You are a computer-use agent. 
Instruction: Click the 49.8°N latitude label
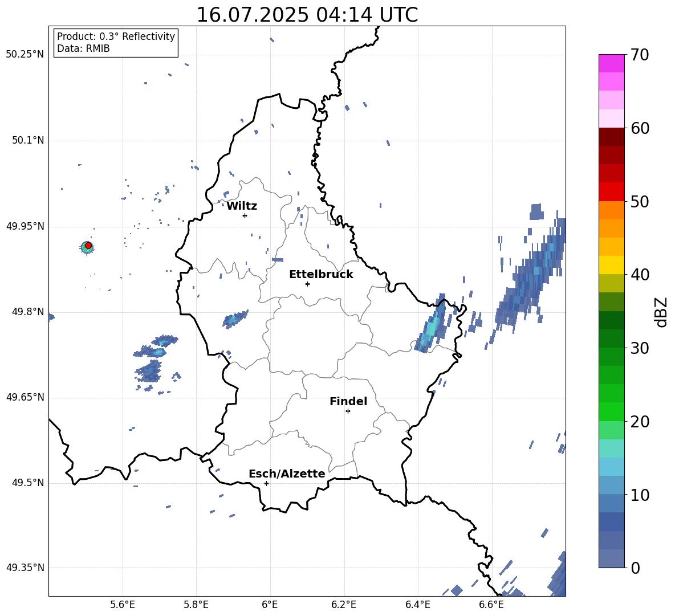(x=28, y=312)
